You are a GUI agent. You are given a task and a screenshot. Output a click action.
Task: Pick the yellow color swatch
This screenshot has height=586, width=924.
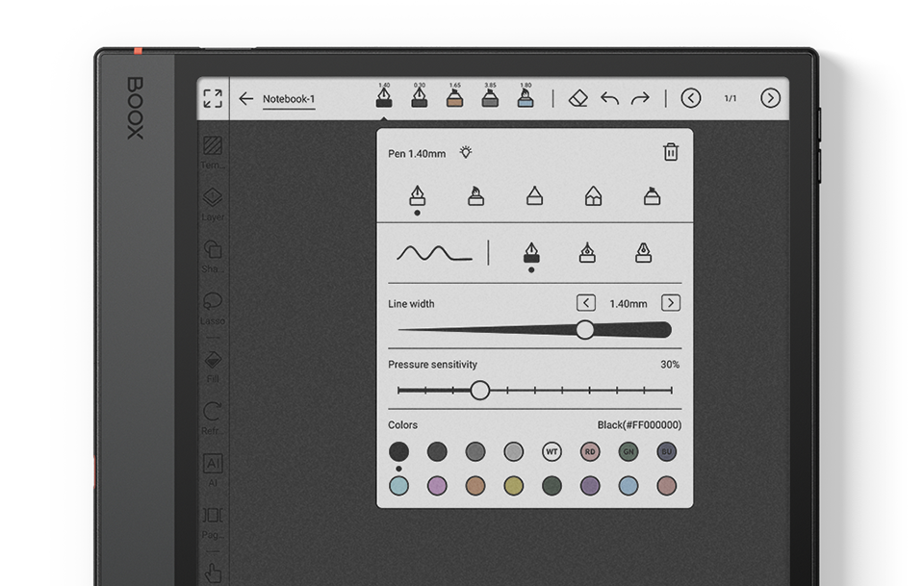[x=514, y=486]
